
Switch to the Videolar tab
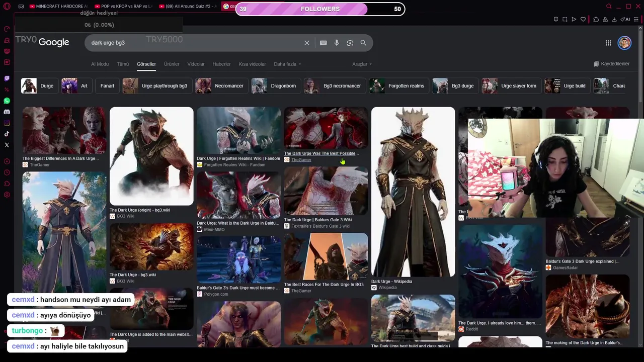[x=196, y=64]
